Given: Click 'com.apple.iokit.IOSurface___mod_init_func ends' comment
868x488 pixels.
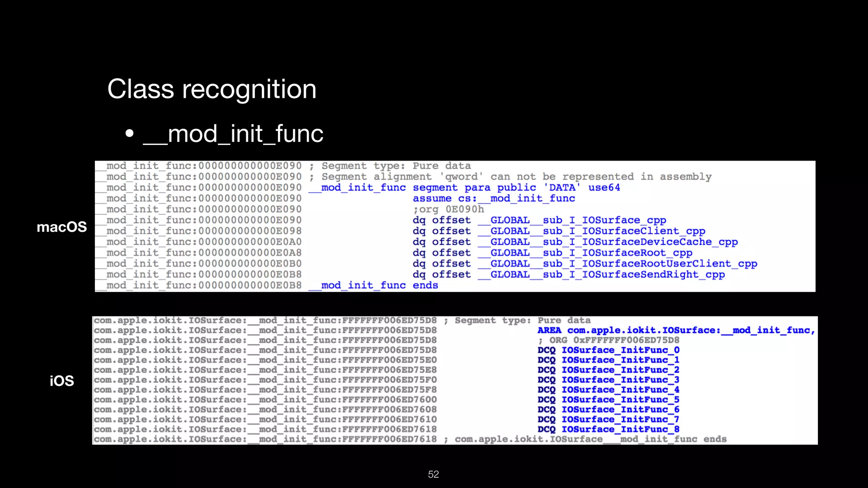Looking at the screenshot, I should [x=585, y=439].
